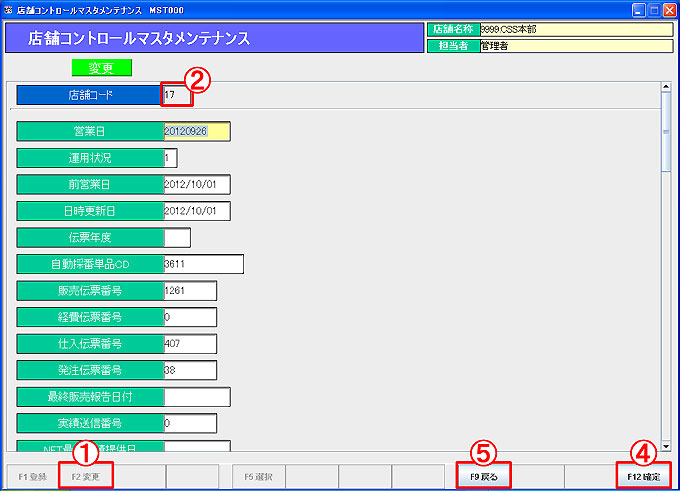Click the 日時更新日 date field

pos(197,211)
